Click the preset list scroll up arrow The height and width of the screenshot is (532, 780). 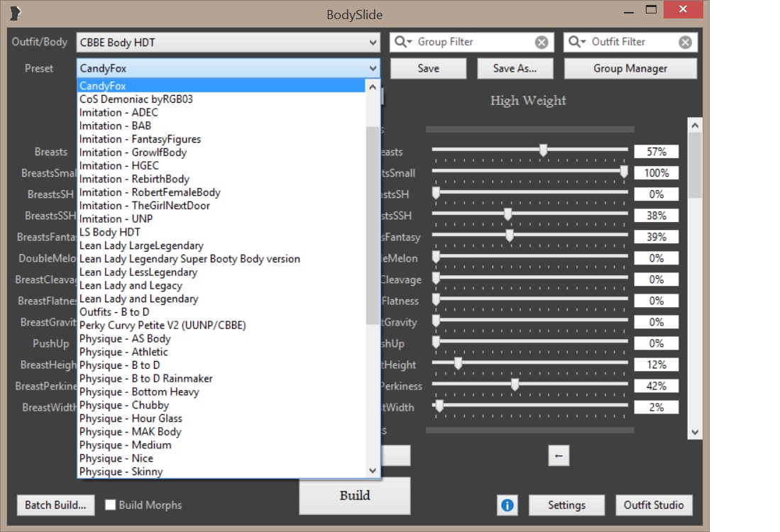click(x=372, y=87)
